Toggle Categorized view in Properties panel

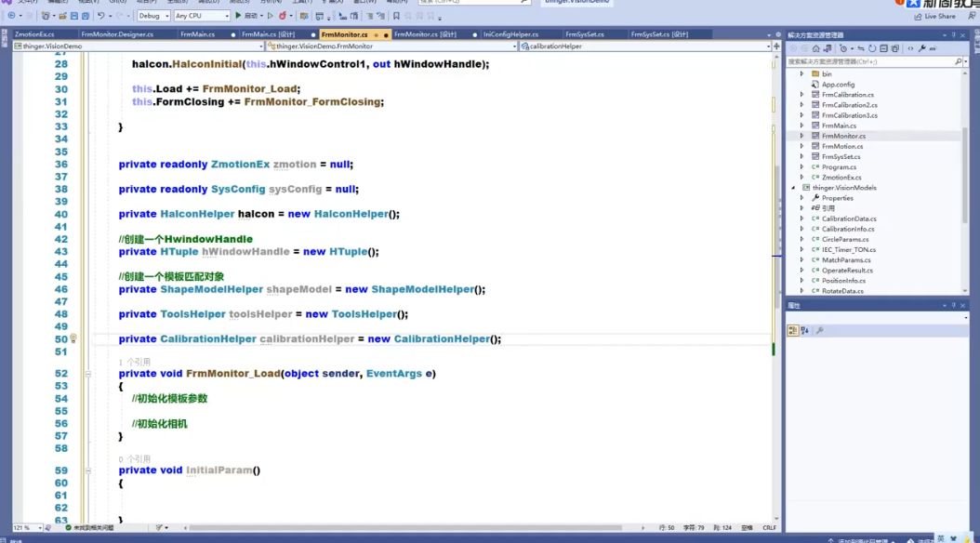point(793,330)
